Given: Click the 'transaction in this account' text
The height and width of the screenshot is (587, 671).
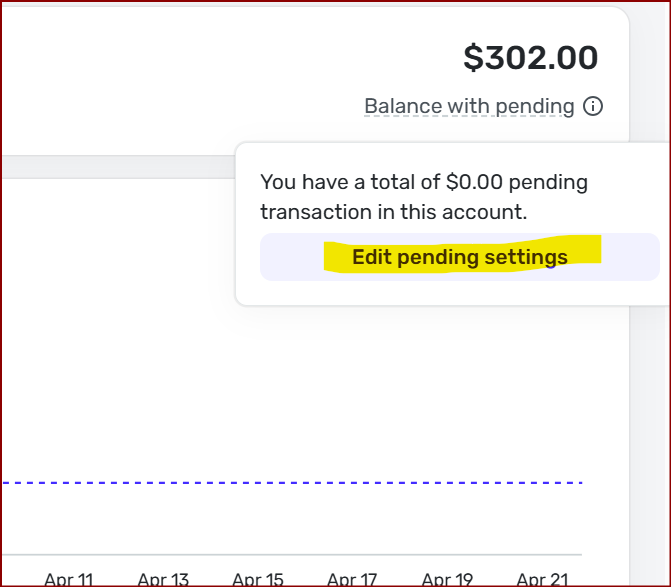Looking at the screenshot, I should pos(393,212).
